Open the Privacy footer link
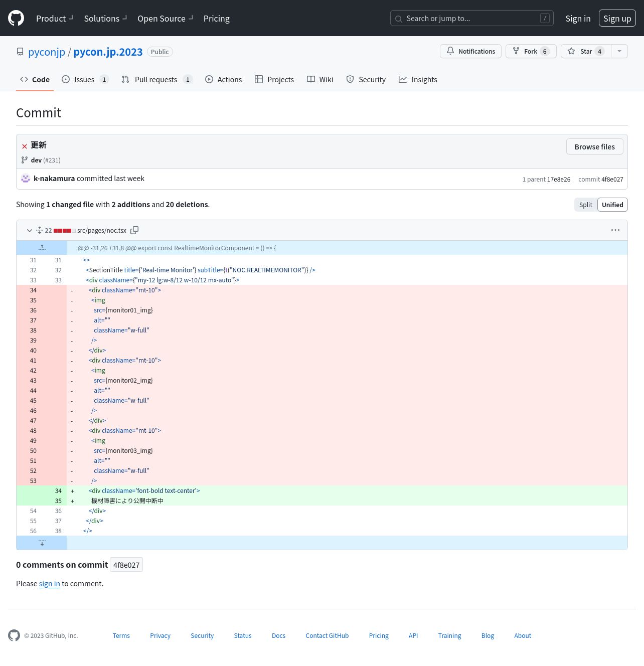The image size is (644, 666). coord(160,635)
